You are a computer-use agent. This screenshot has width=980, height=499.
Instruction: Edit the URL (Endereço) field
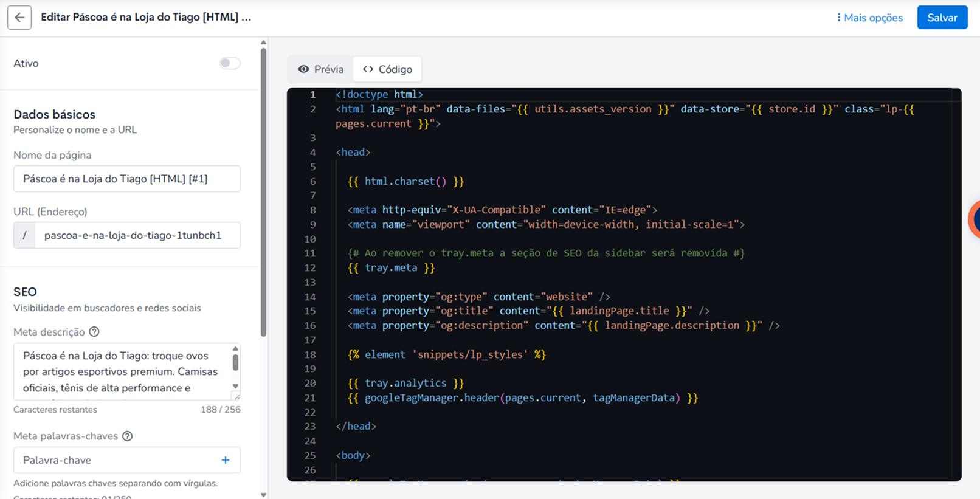[x=137, y=235]
